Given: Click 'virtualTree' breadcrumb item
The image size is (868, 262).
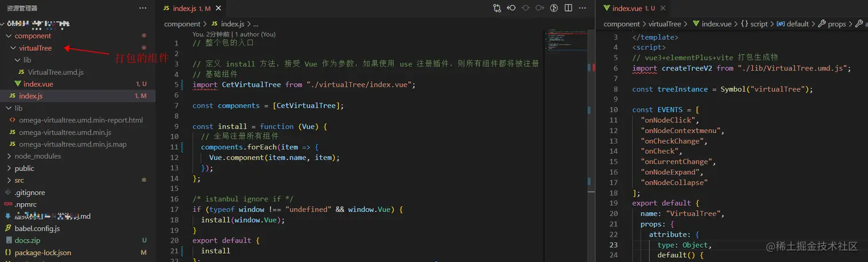Looking at the screenshot, I should click(x=665, y=24).
